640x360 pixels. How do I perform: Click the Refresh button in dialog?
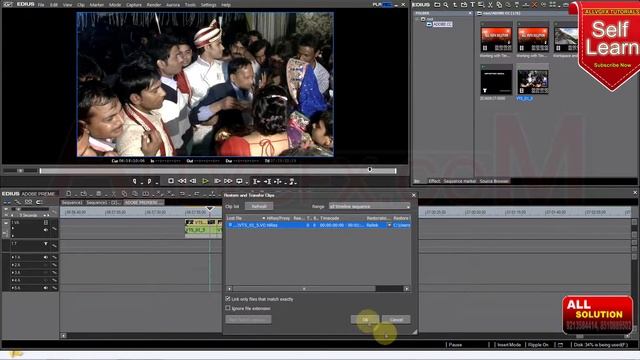click(259, 207)
